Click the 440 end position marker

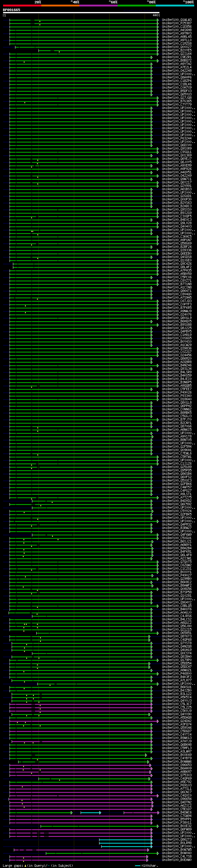[x=155, y=15]
